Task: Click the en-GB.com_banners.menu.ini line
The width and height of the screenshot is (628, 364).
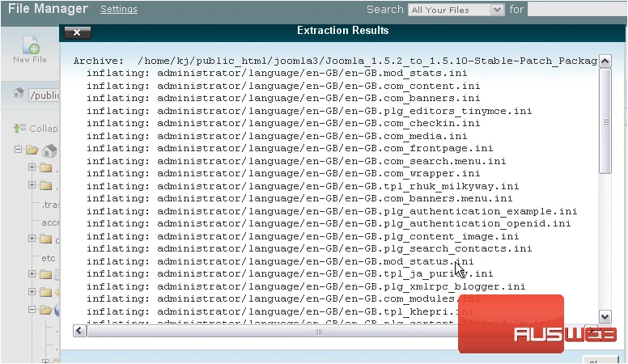Action: point(299,199)
